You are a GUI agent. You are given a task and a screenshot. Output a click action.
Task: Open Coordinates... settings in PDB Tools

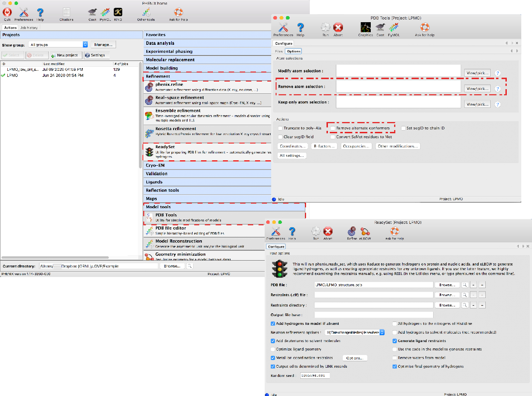[x=293, y=146]
